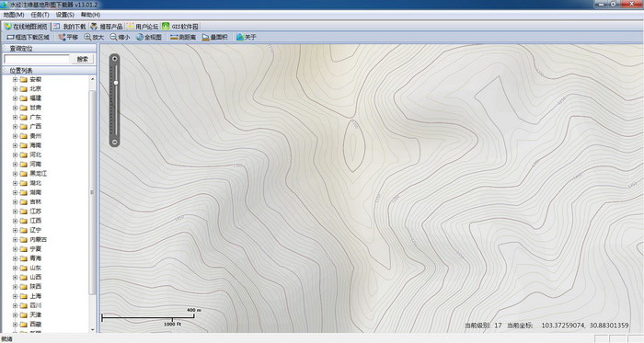Image resolution: width=644 pixels, height=343 pixels.
Task: Expand the 广东 folder node
Action: [15, 117]
